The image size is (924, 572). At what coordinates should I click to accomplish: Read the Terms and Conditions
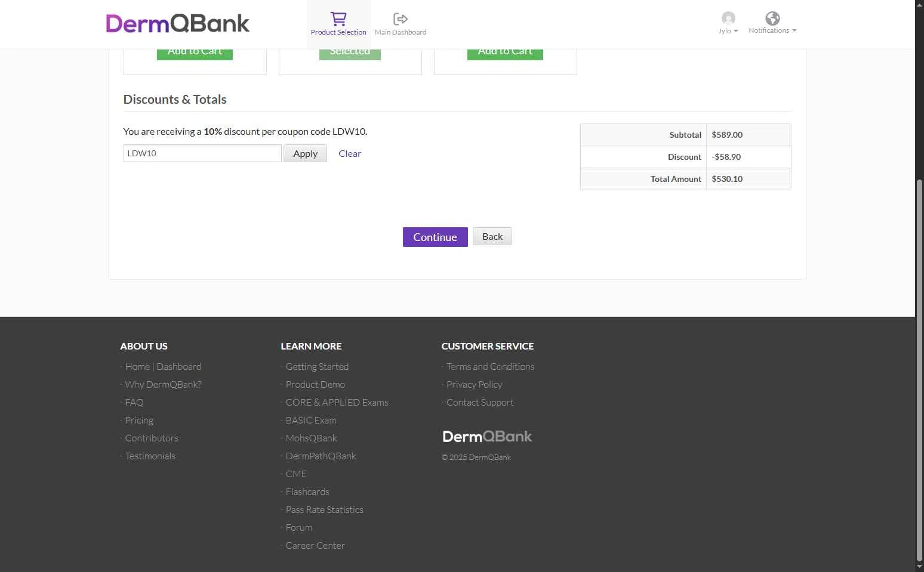tap(490, 366)
